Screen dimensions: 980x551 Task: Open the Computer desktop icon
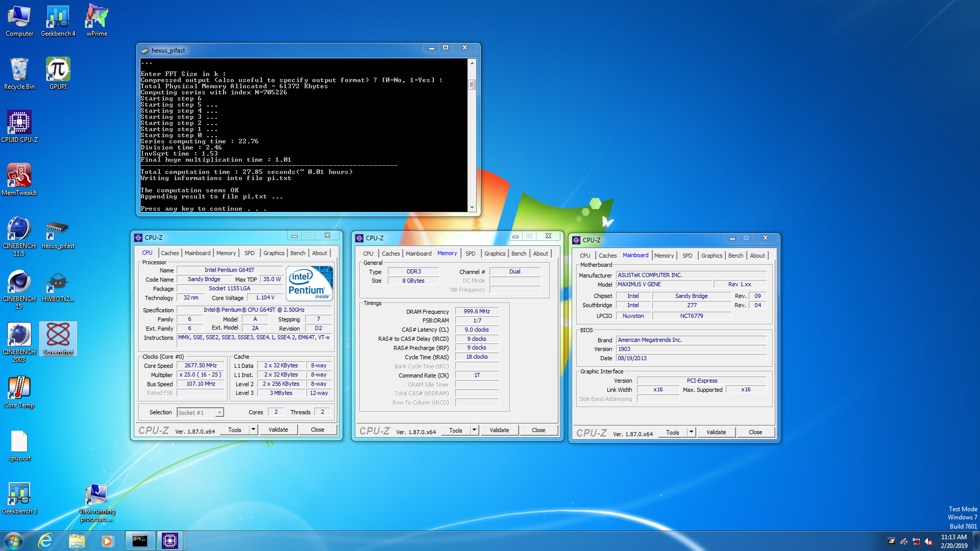(19, 21)
